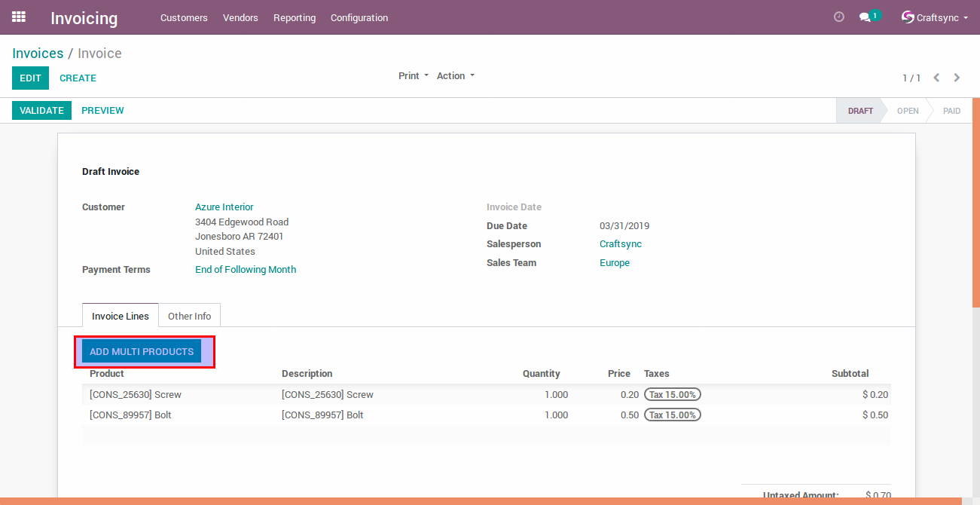Click the Tax 15.00% tag on Screw line

[x=672, y=394]
